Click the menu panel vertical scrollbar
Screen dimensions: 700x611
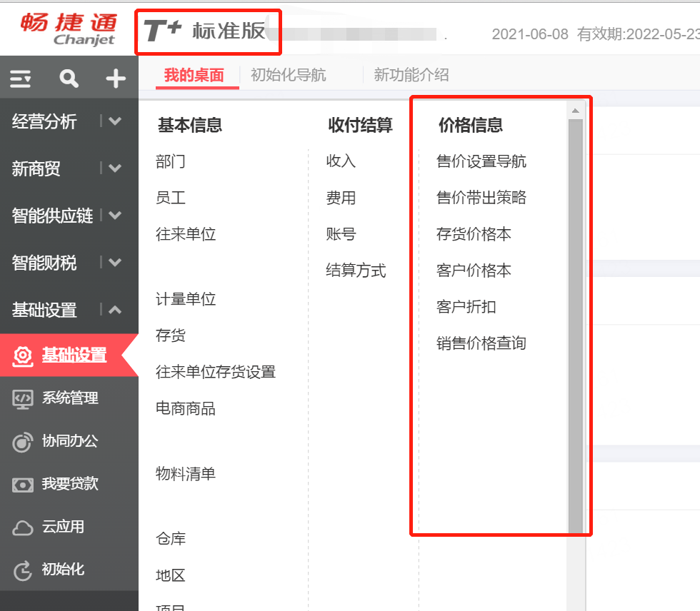576,325
